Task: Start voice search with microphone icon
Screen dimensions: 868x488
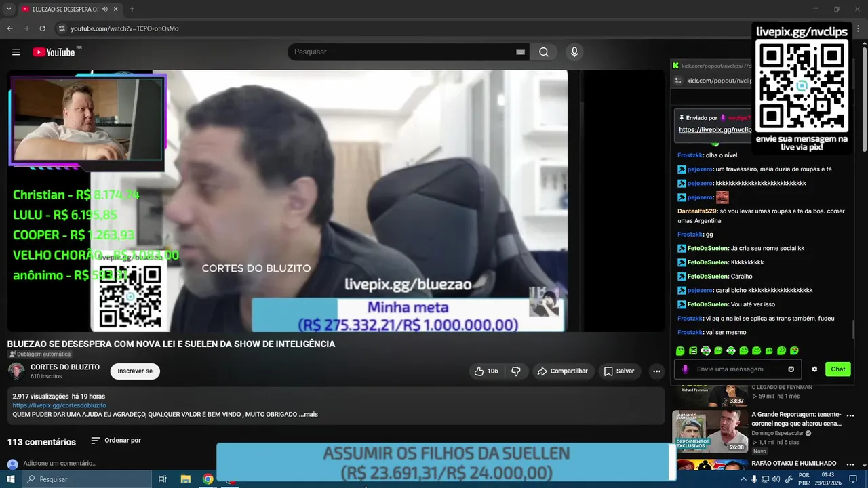Action: [x=574, y=52]
